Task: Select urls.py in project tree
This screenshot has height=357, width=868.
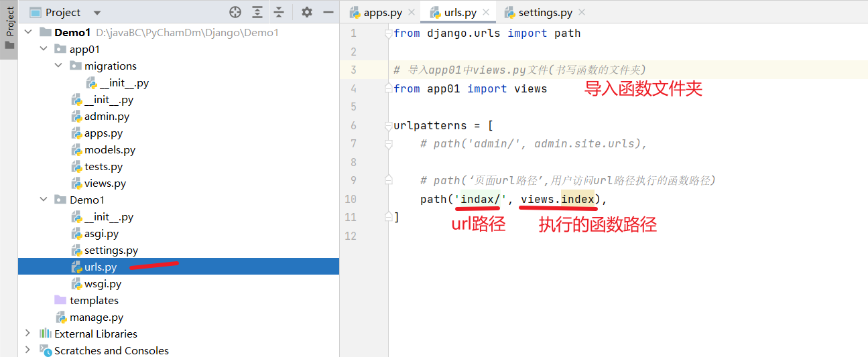Action: pos(101,267)
